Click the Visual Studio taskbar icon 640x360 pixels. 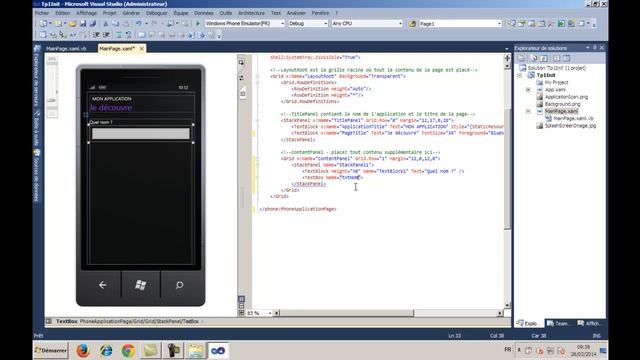tap(218, 351)
